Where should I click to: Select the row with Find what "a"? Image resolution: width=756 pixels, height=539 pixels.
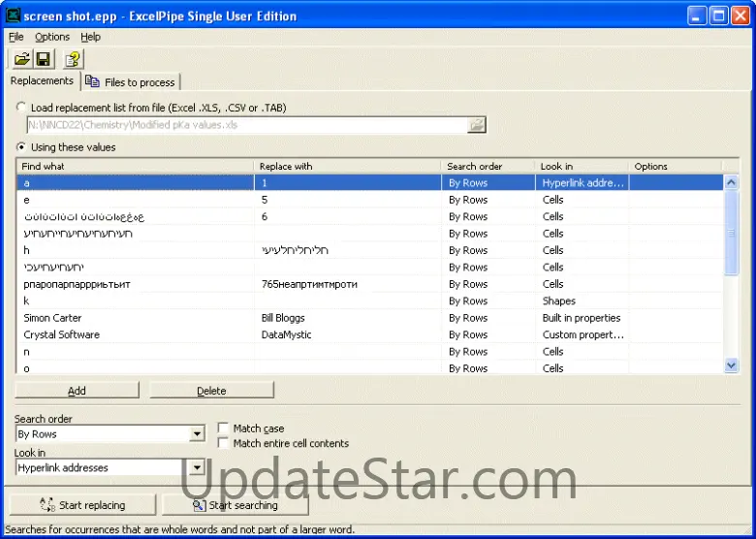click(370, 182)
